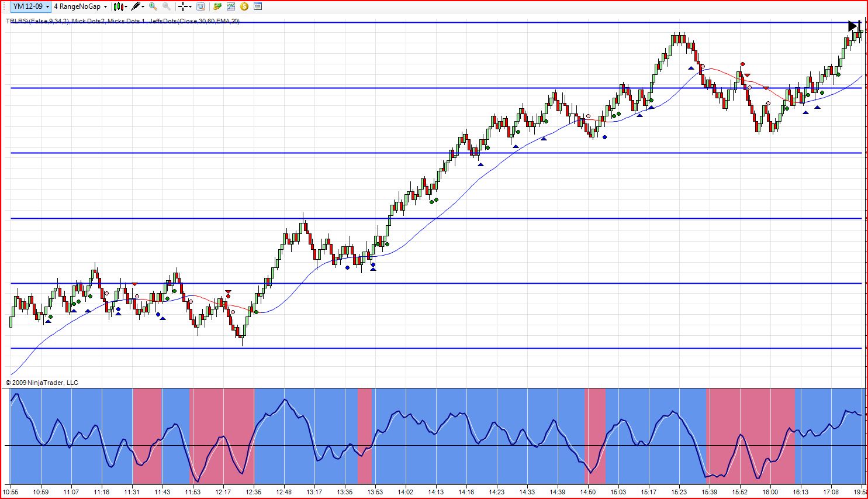Activate the crosshair cursor tool
The height and width of the screenshot is (499, 868).
(183, 6)
